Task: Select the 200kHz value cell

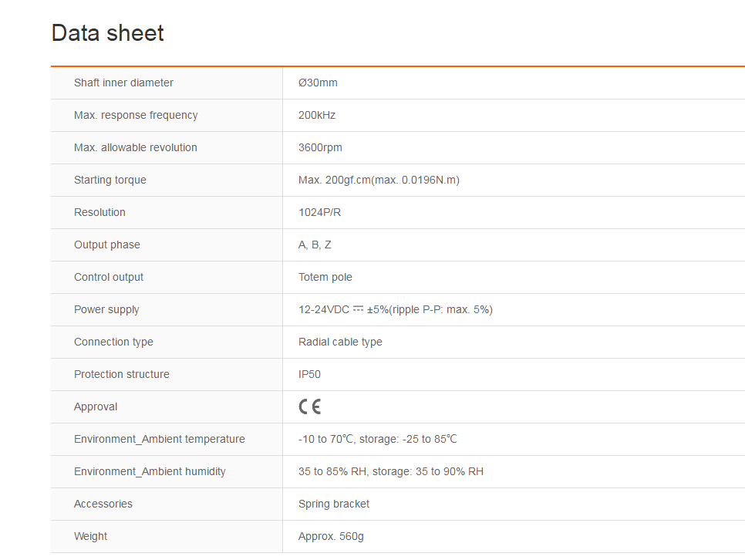Action: point(317,115)
